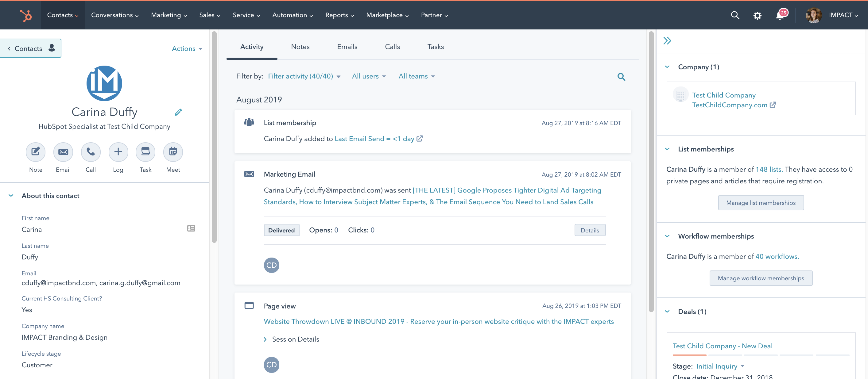
Task: Click the Test Child Company building icon
Action: [680, 95]
